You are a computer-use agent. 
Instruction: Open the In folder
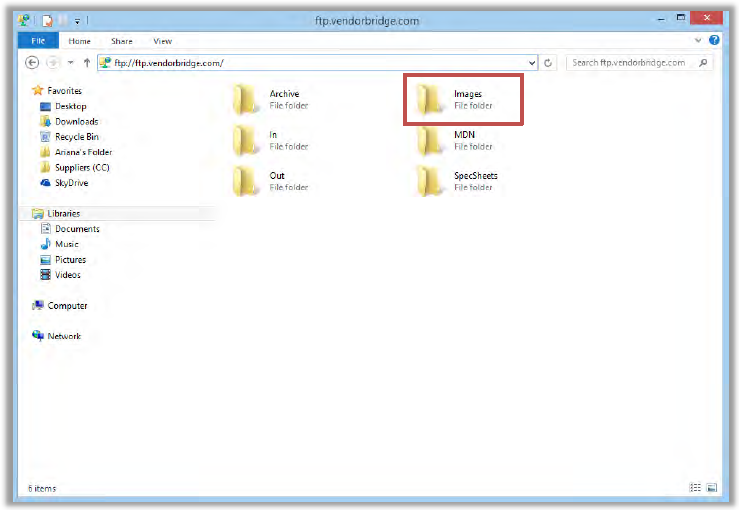tap(270, 140)
